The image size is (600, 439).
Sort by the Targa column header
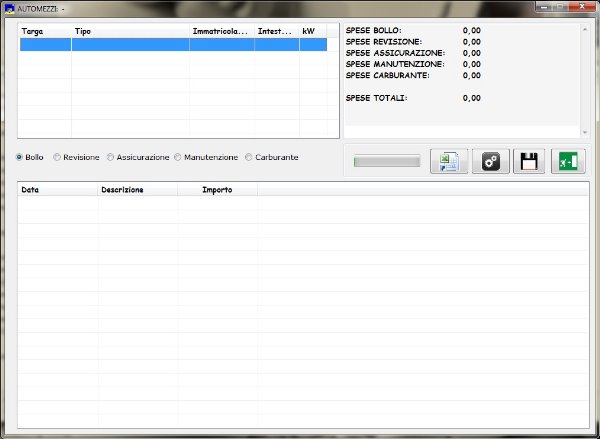pos(45,31)
